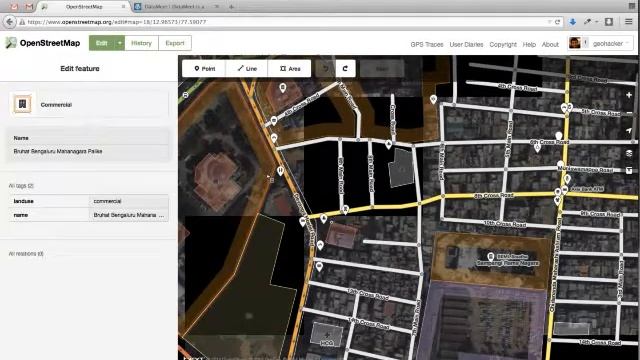The height and width of the screenshot is (360, 640).
Task: Open browser downloads arrow
Action: click(x=573, y=22)
